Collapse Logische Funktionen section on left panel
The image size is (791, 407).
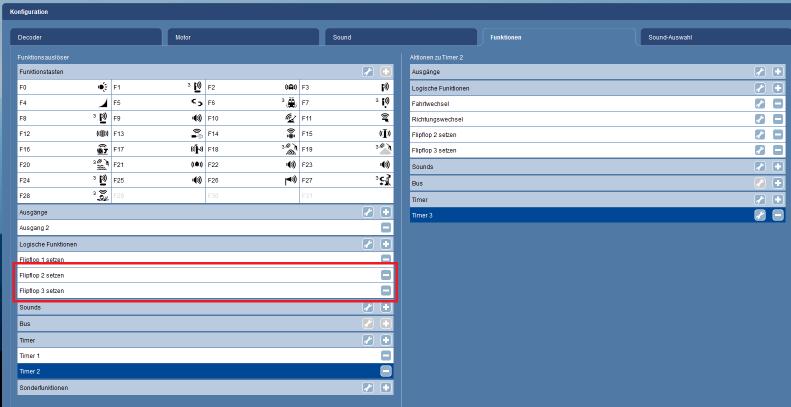coord(190,244)
